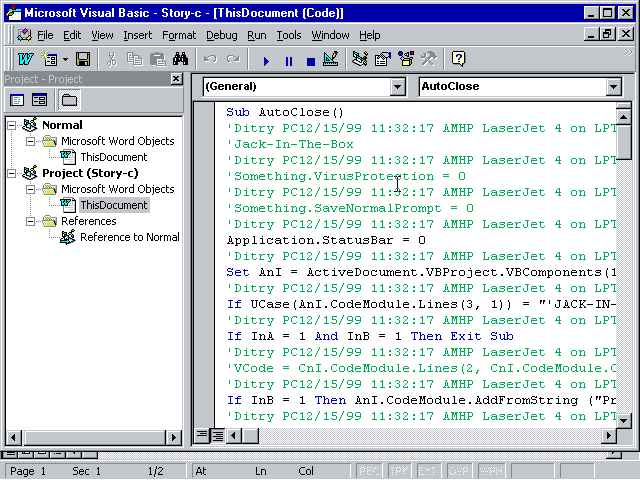Click code window scroll up arrow

[623, 118]
